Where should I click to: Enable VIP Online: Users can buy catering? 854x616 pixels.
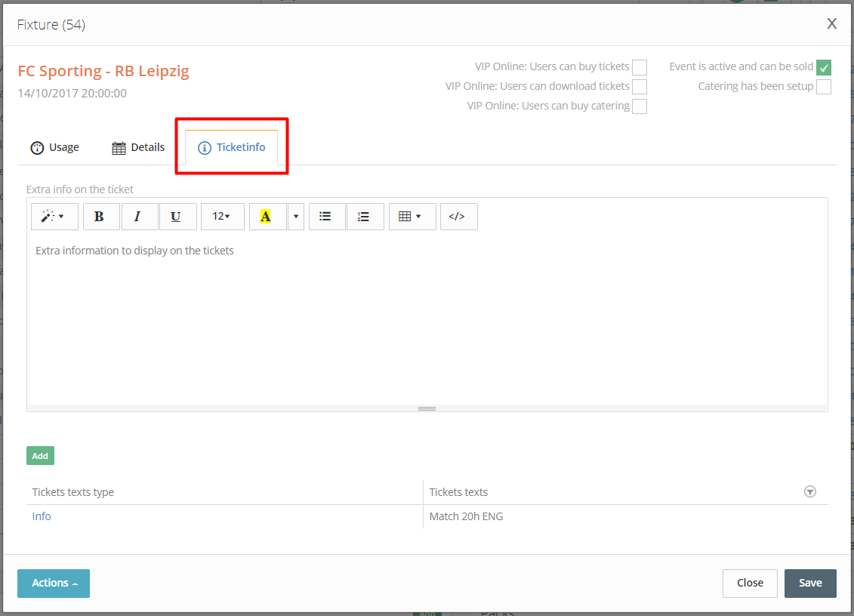coord(640,106)
